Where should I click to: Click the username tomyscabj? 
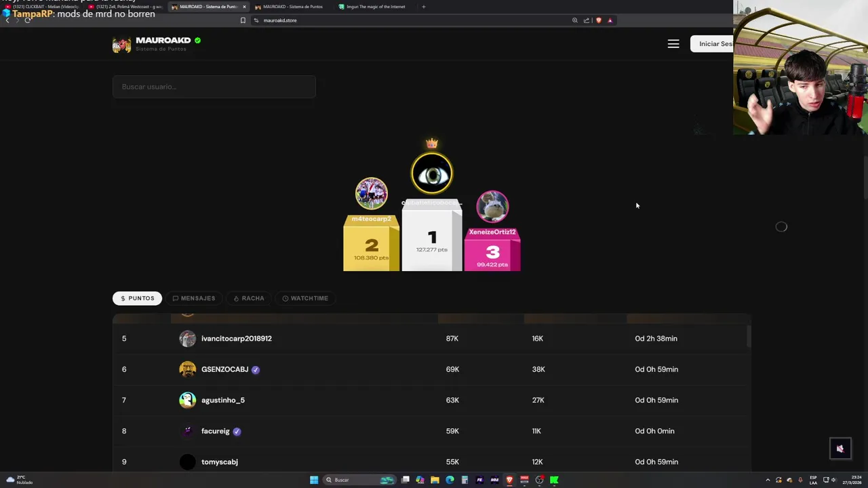[x=219, y=462]
